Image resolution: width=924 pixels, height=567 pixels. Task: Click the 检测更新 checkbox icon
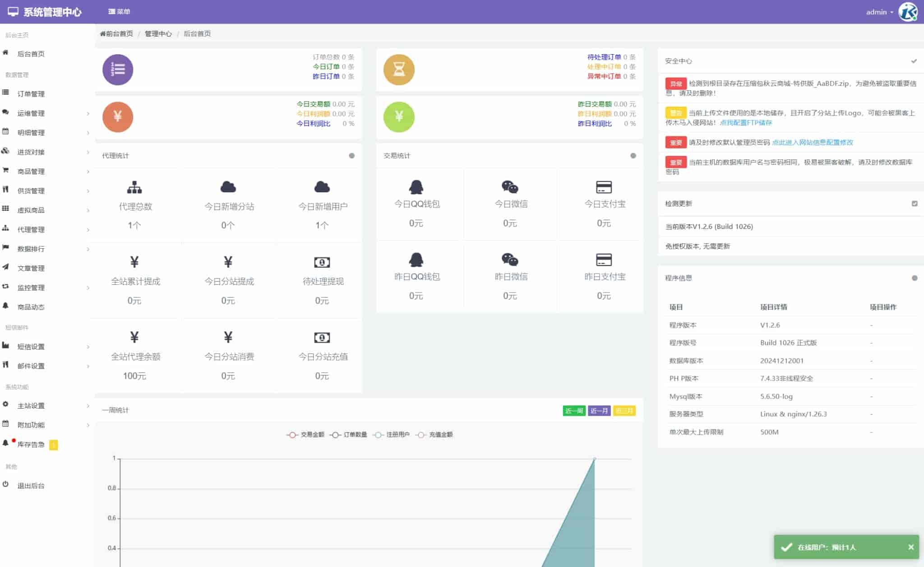click(x=915, y=204)
